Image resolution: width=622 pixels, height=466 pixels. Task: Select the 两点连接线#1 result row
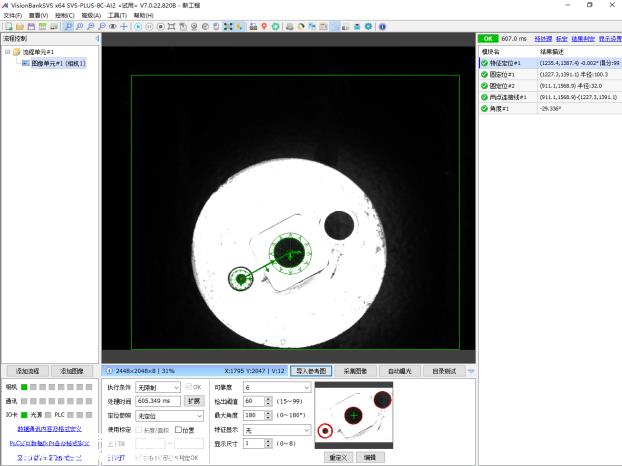(x=551, y=97)
